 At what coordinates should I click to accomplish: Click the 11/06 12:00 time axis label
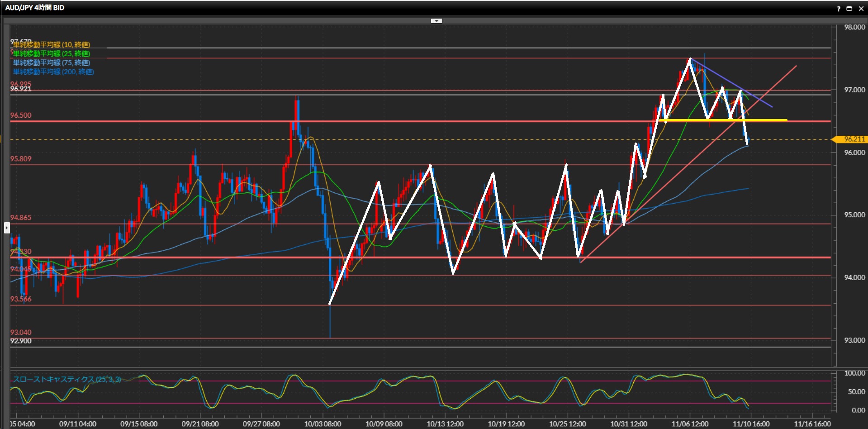click(x=690, y=424)
